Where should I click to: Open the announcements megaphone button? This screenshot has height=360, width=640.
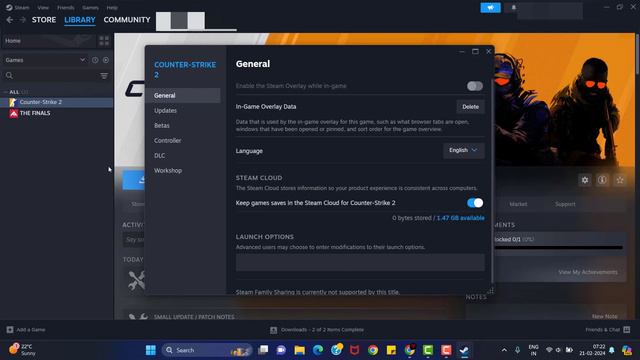pos(490,8)
